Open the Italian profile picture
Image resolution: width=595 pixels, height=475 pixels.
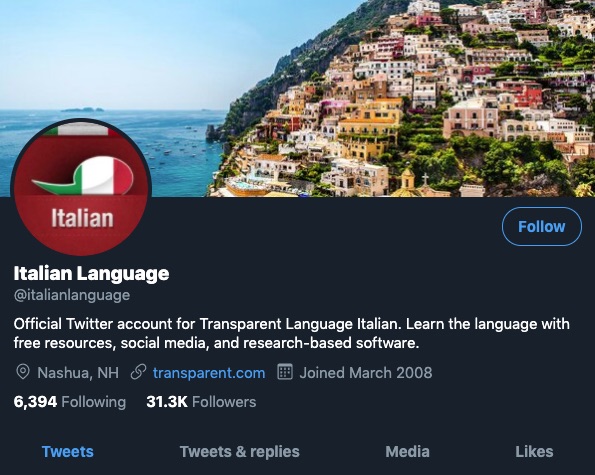[x=81, y=187]
